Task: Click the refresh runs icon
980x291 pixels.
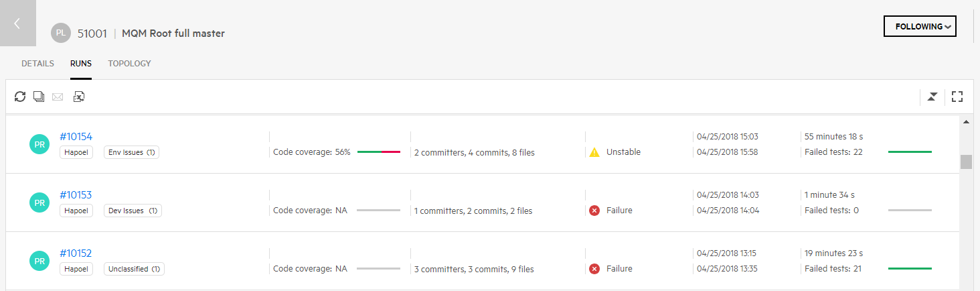Action: (x=20, y=97)
